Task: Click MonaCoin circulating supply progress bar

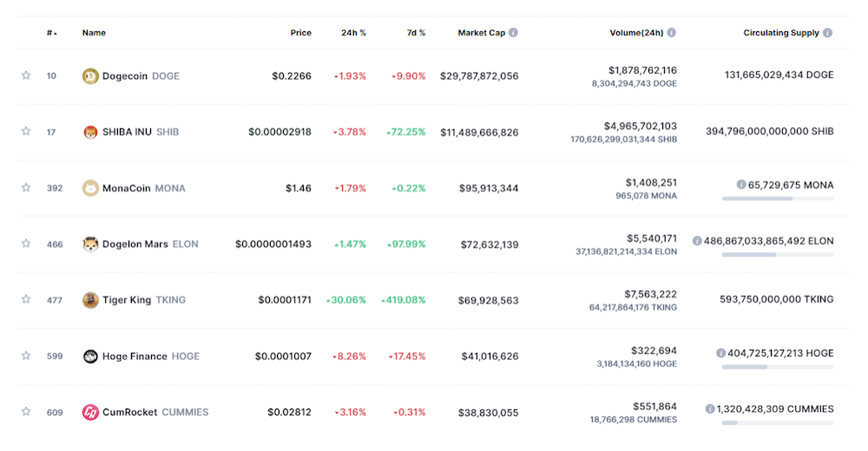Action: [x=778, y=199]
